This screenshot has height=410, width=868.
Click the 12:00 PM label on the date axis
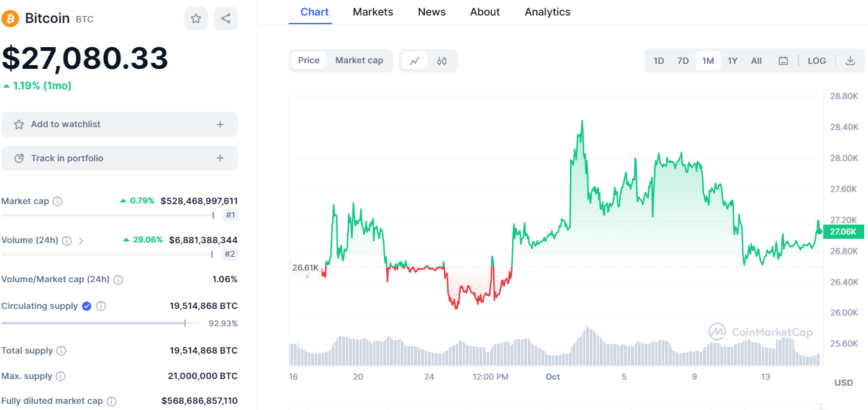click(491, 377)
